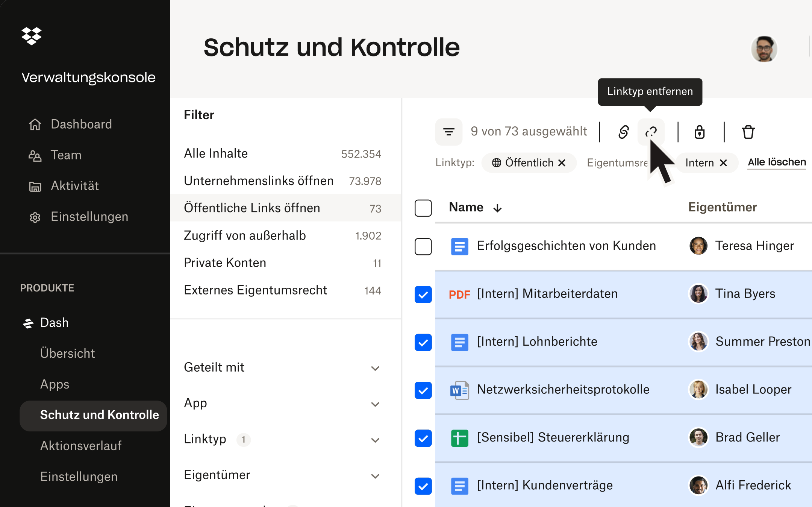Click the spreadsheet icon of Steuererklärung
This screenshot has height=507, width=812.
point(459,438)
